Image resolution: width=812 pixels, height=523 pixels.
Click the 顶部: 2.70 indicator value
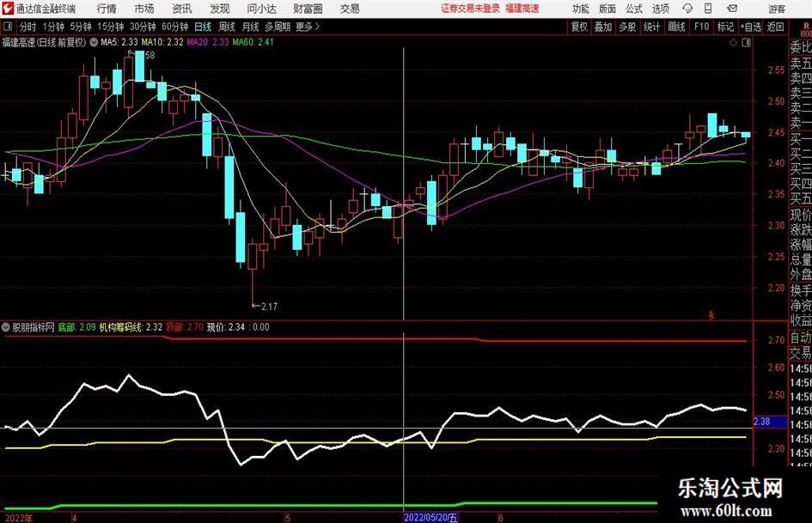(185, 327)
